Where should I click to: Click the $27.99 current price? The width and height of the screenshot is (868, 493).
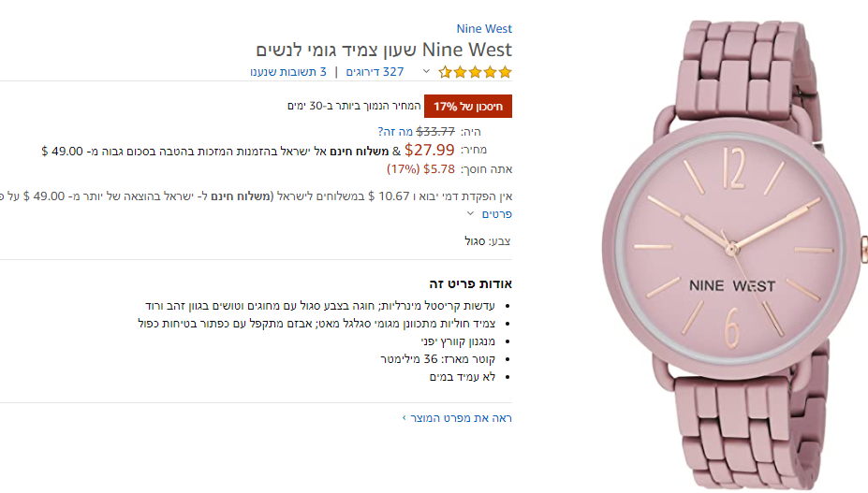coord(430,150)
